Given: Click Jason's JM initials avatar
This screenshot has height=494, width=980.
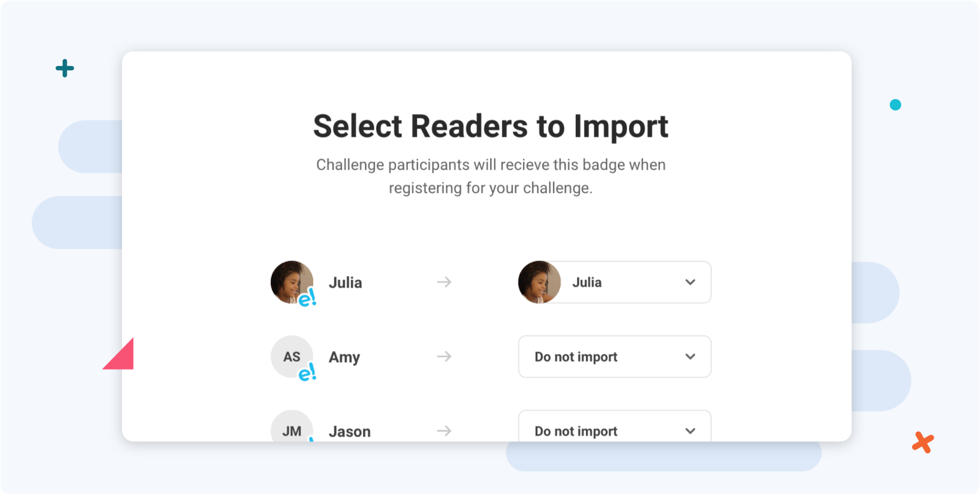Looking at the screenshot, I should point(292,426).
